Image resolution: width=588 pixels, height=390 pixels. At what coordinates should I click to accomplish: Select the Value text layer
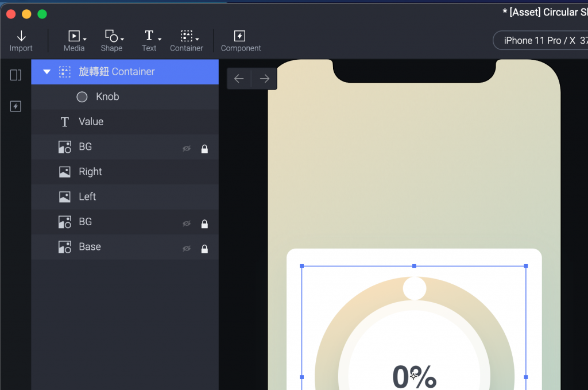(x=125, y=122)
